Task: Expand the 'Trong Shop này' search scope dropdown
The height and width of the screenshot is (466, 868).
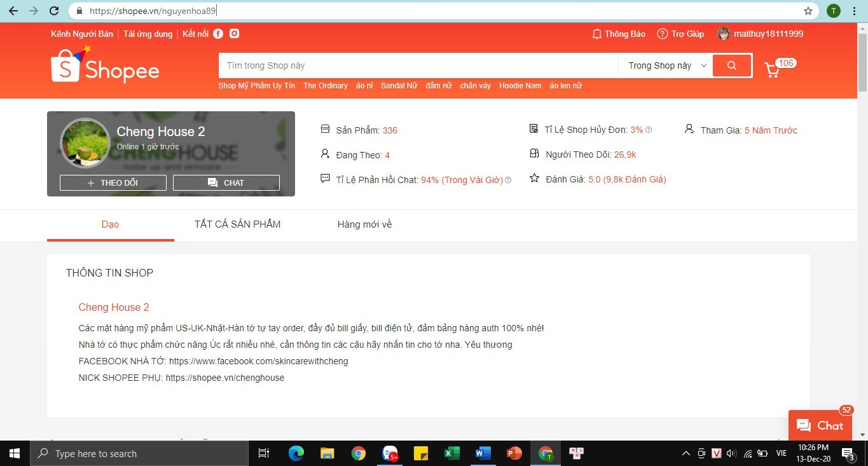Action: [667, 65]
